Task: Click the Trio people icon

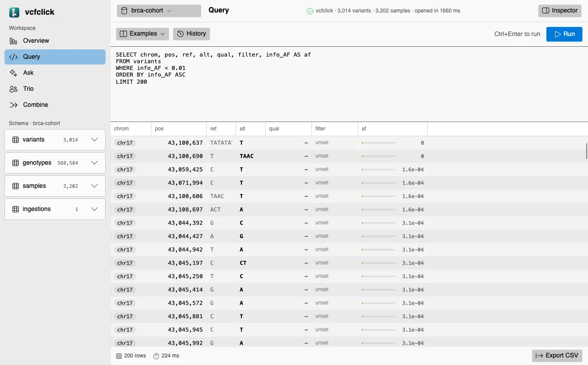Action: 13,89
